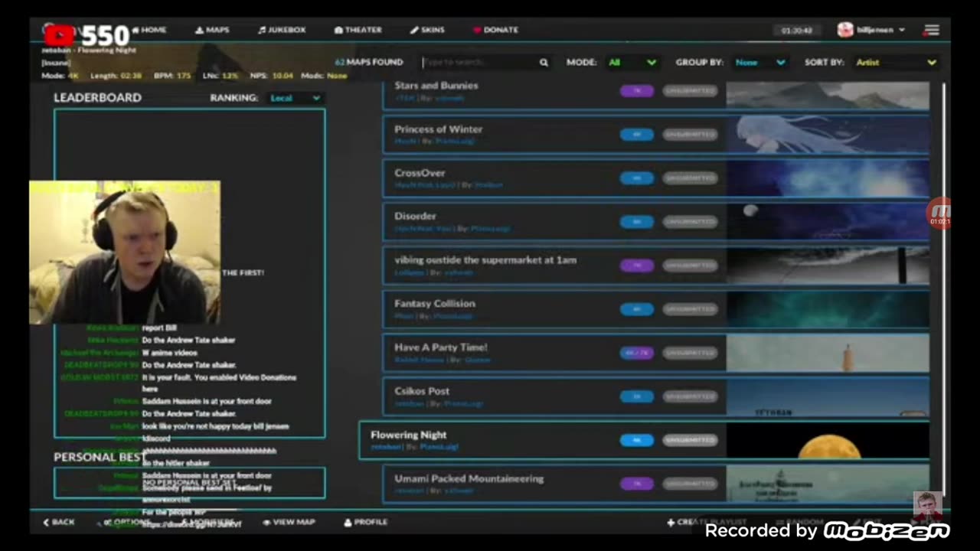Click the Unsubmitted status badge on Csikos Post
980x551 pixels.
tap(690, 396)
